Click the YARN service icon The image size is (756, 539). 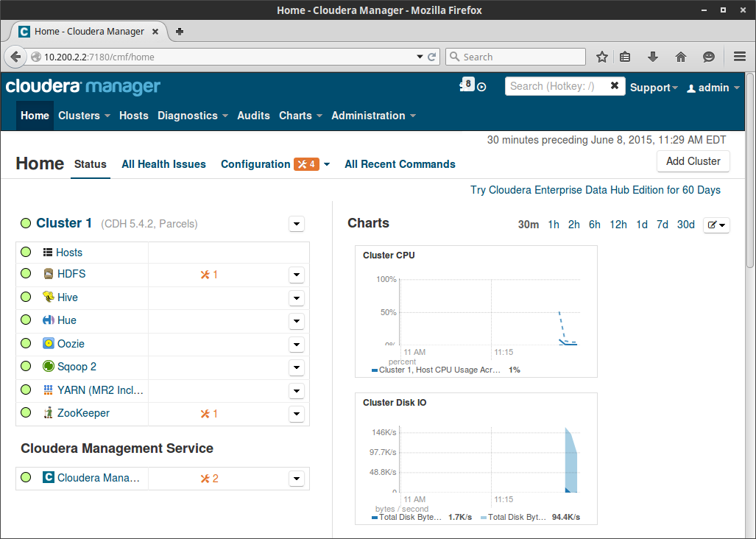48,390
